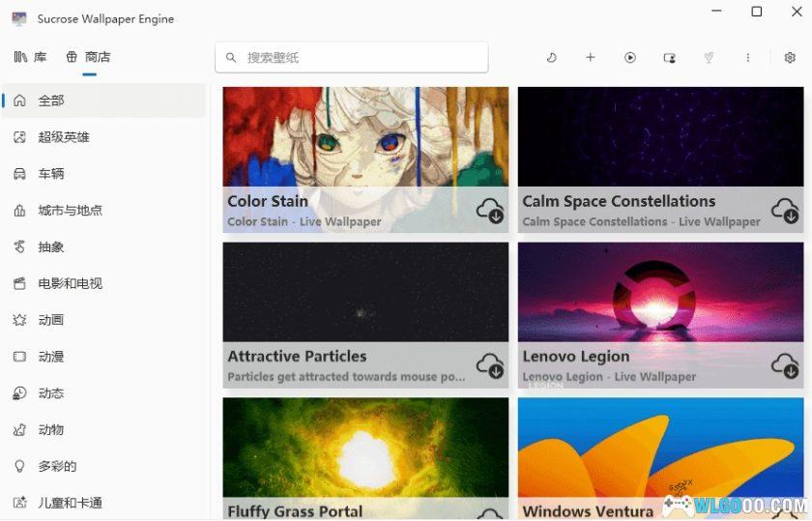Click the animal icon beside 动物

pyautogui.click(x=19, y=430)
